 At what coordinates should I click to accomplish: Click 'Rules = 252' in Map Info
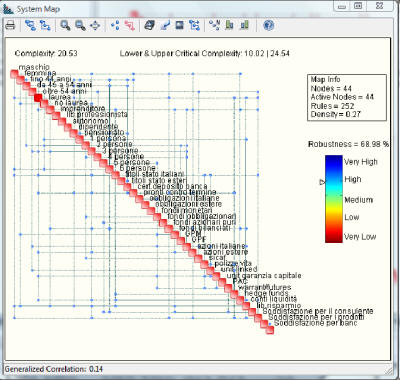(x=332, y=106)
